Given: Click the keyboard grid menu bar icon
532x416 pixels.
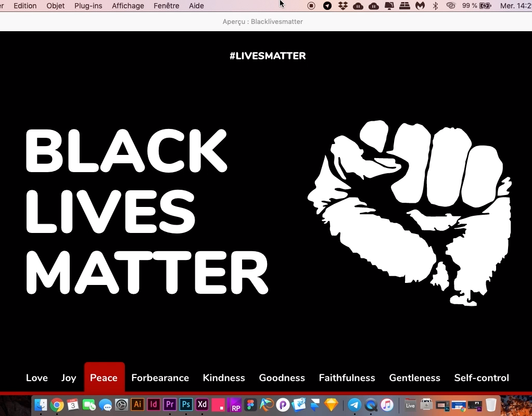Looking at the screenshot, I should tap(404, 6).
